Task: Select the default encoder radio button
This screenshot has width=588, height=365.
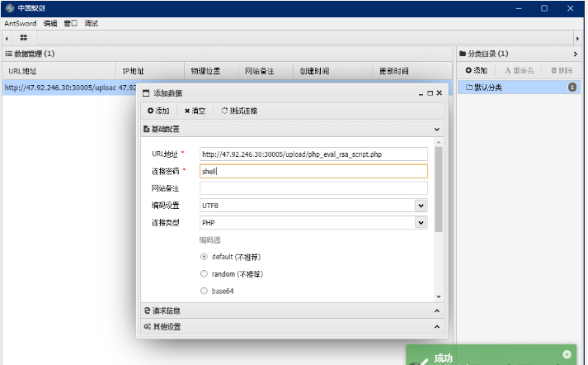Action: point(204,257)
